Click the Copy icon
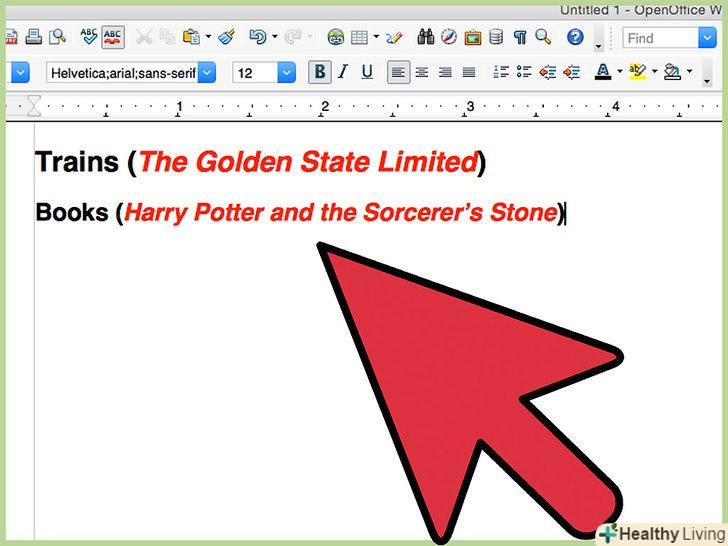The image size is (728, 546). coord(167,37)
